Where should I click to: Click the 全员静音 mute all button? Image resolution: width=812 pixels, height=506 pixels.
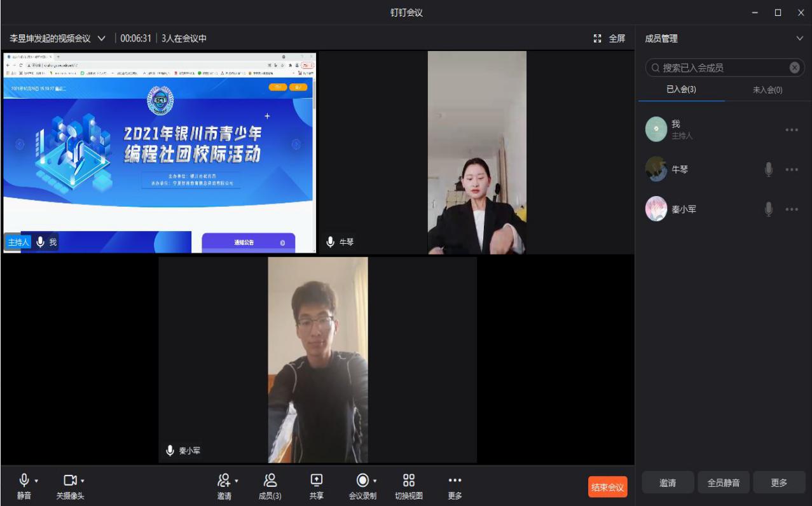coord(723,483)
